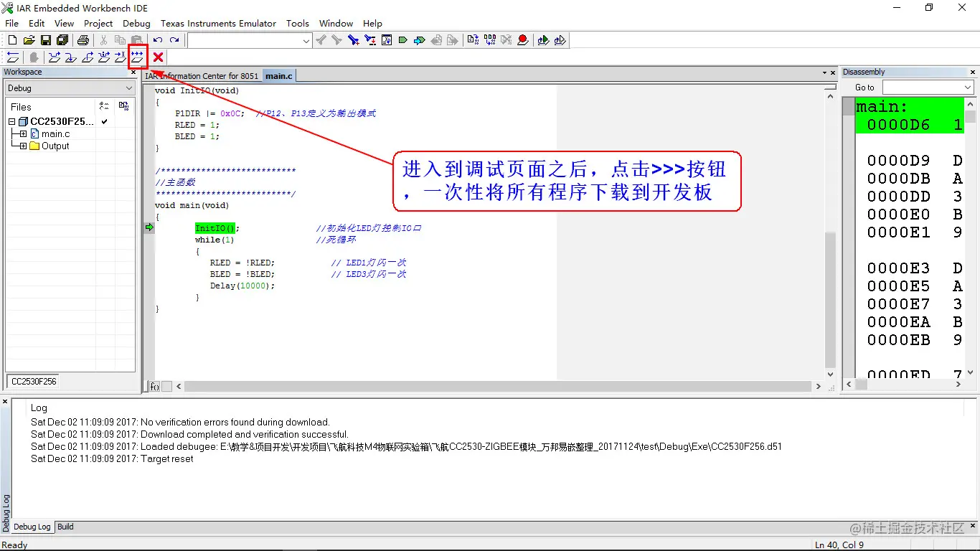
Task: Click the Go (>>>) debug button
Action: [x=137, y=57]
